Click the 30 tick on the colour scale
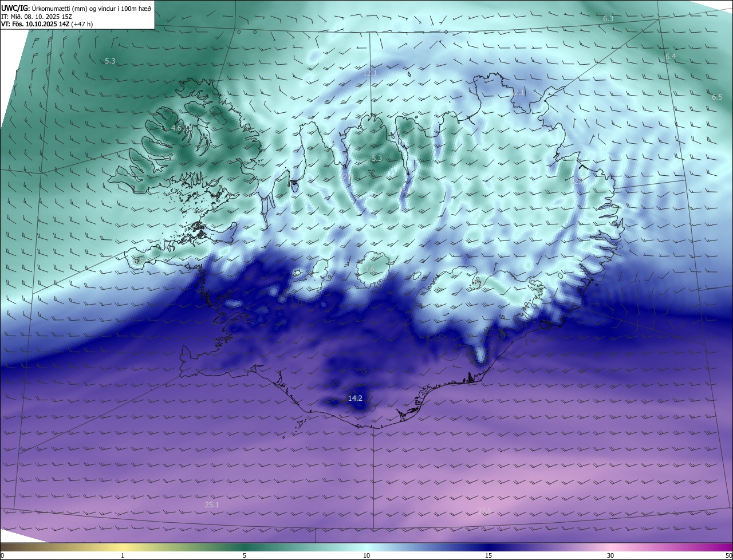733x560 pixels. (x=610, y=555)
